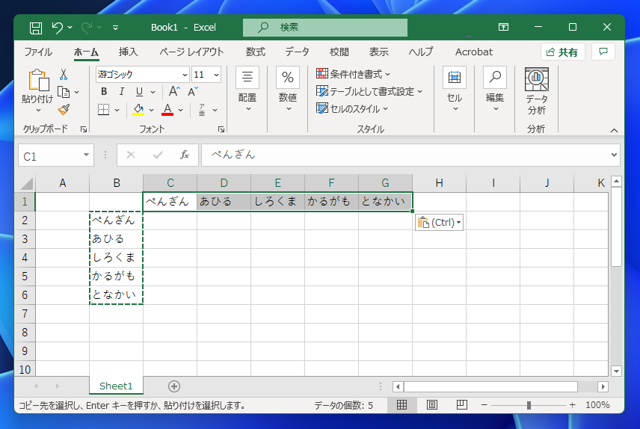Expand the 貼り付け paste options arrow

(x=38, y=110)
